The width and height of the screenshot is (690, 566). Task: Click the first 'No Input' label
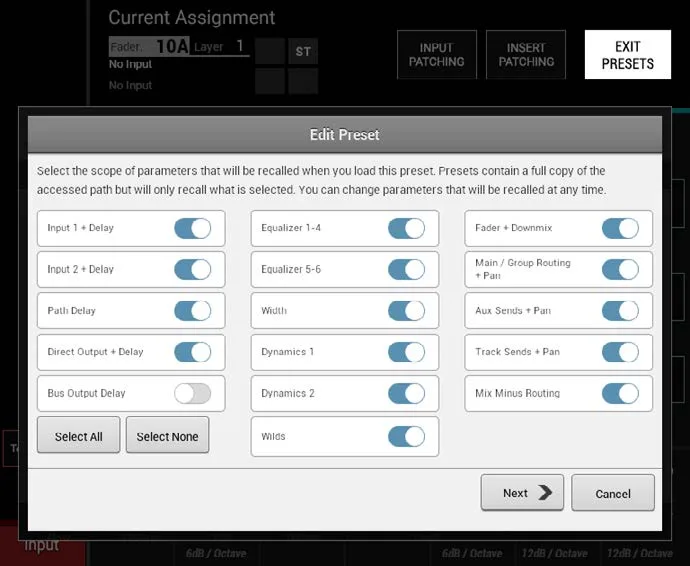click(x=130, y=64)
